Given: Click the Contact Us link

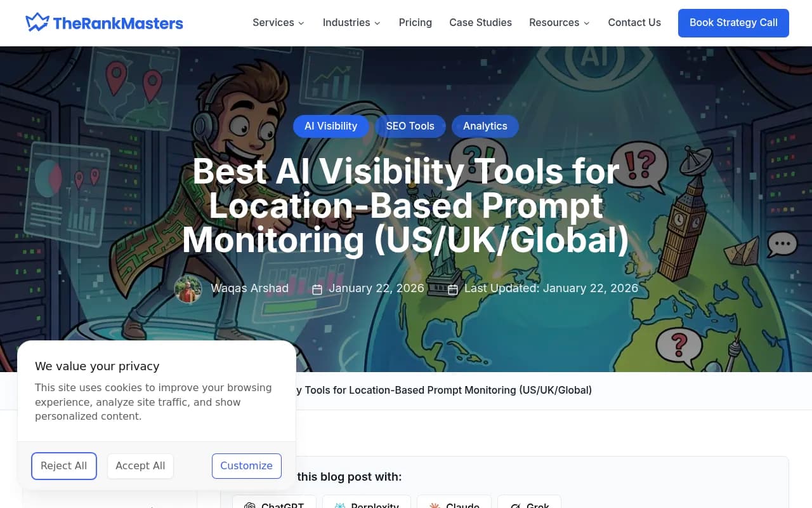Looking at the screenshot, I should 634,22.
